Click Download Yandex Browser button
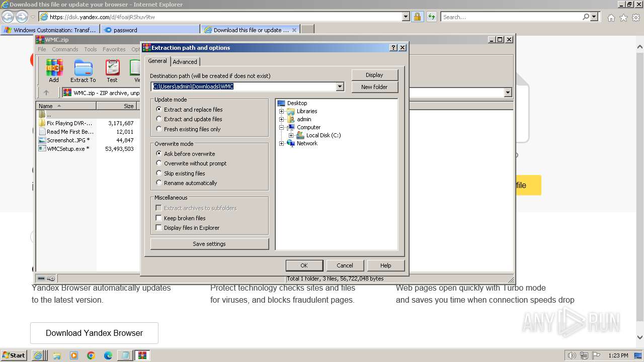The width and height of the screenshot is (644, 362). click(x=95, y=333)
